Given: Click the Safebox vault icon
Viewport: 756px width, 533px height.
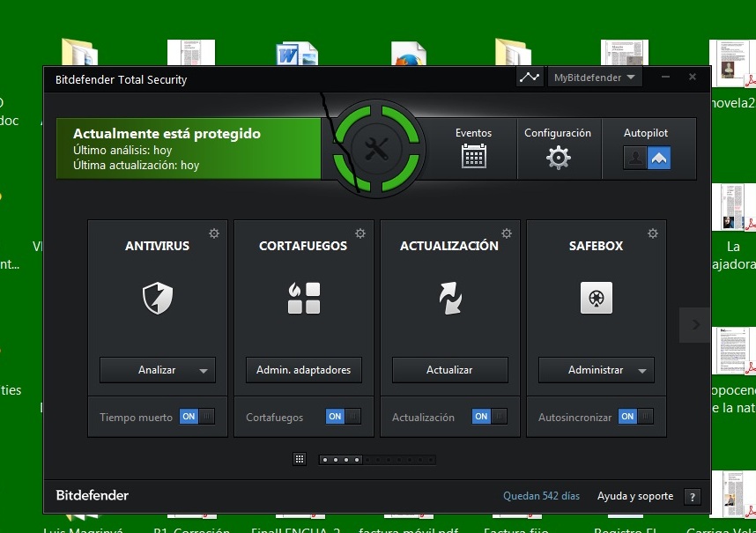Looking at the screenshot, I should coord(597,298).
